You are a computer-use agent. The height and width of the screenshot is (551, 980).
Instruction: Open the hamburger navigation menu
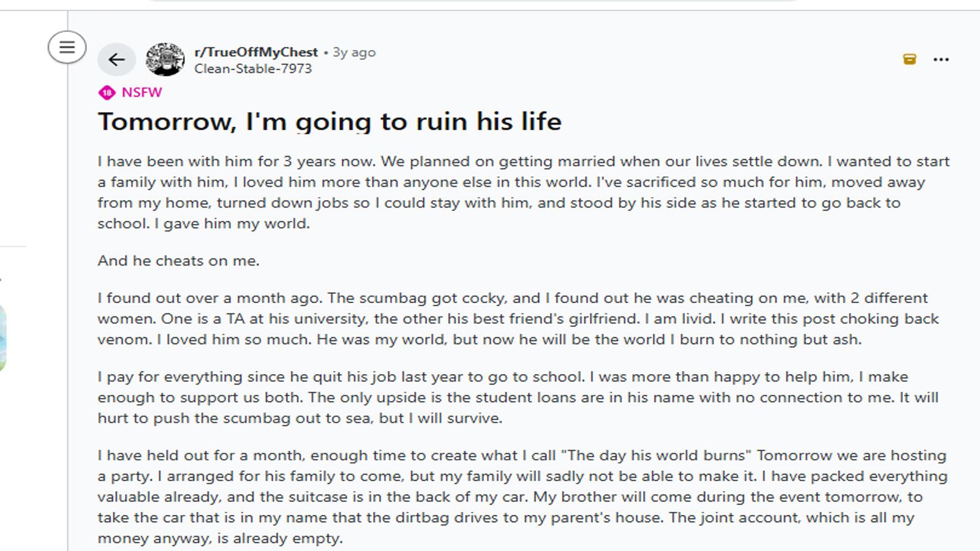click(67, 47)
